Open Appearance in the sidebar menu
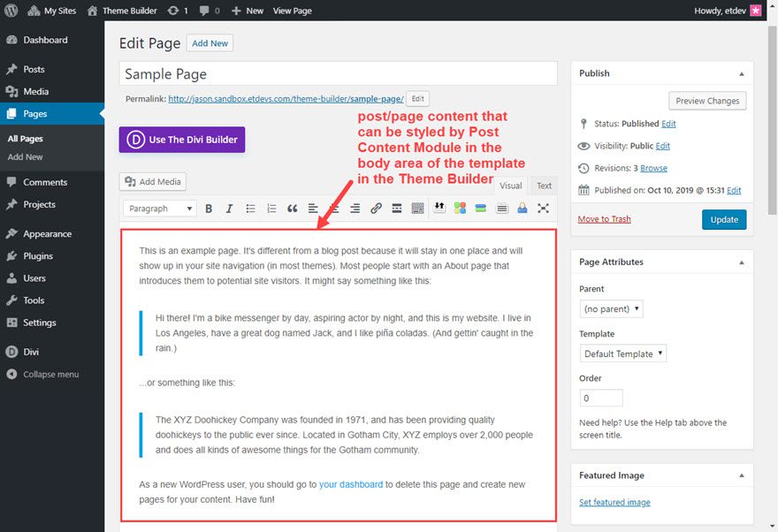Screen dimensions: 778x532 coord(47,234)
